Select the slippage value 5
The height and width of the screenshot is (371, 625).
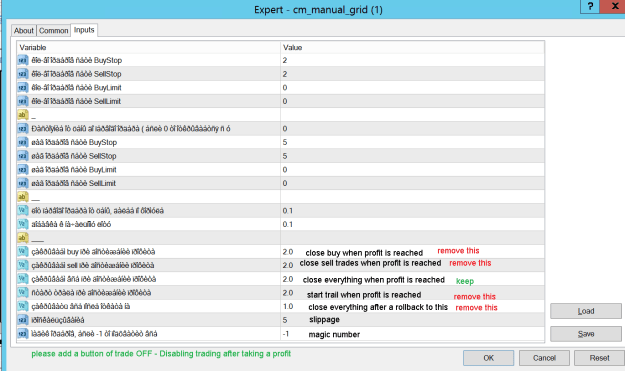285,320
